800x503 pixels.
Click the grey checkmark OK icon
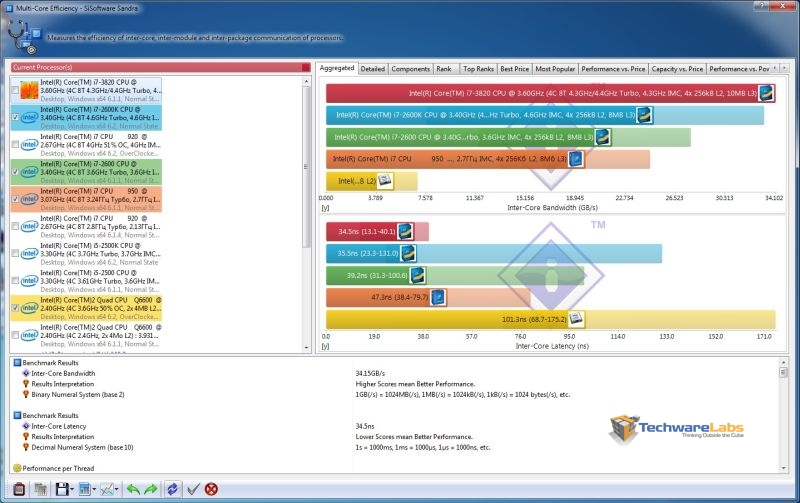193,489
